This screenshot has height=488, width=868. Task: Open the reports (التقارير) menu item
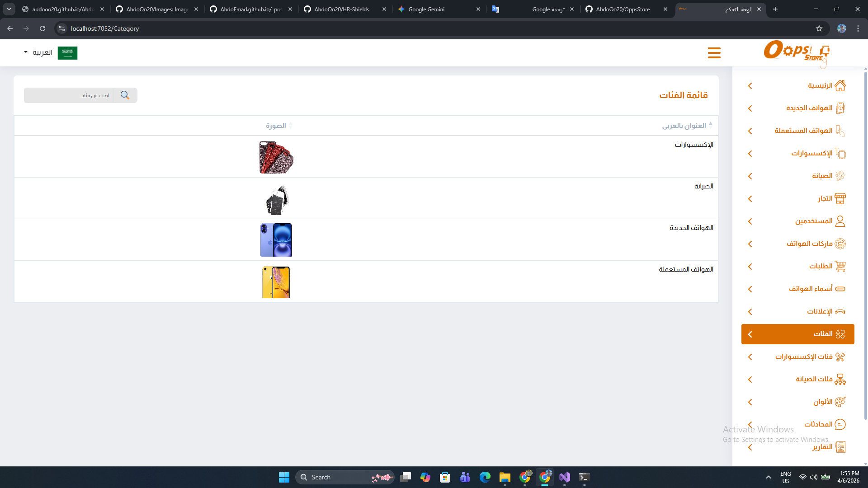pyautogui.click(x=822, y=447)
